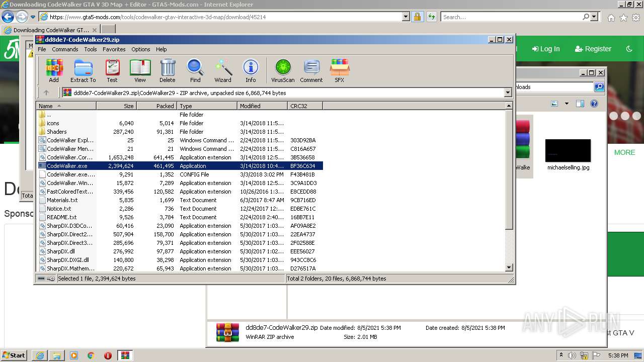Screen dimensions: 644x362
Task: Select SharpDX.dll in the list
Action: click(x=180, y=251)
